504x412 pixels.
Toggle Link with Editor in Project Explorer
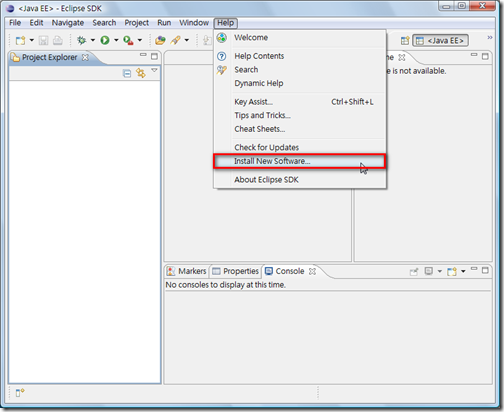click(x=141, y=73)
